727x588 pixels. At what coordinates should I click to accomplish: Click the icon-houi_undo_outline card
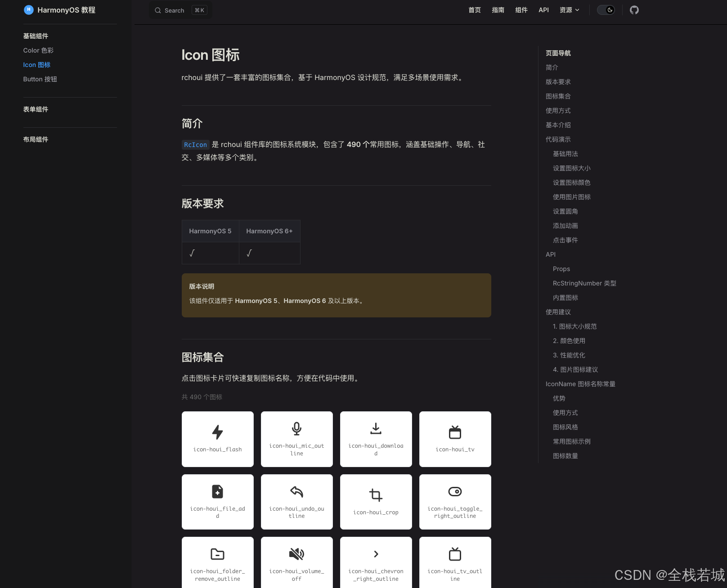[296, 502]
